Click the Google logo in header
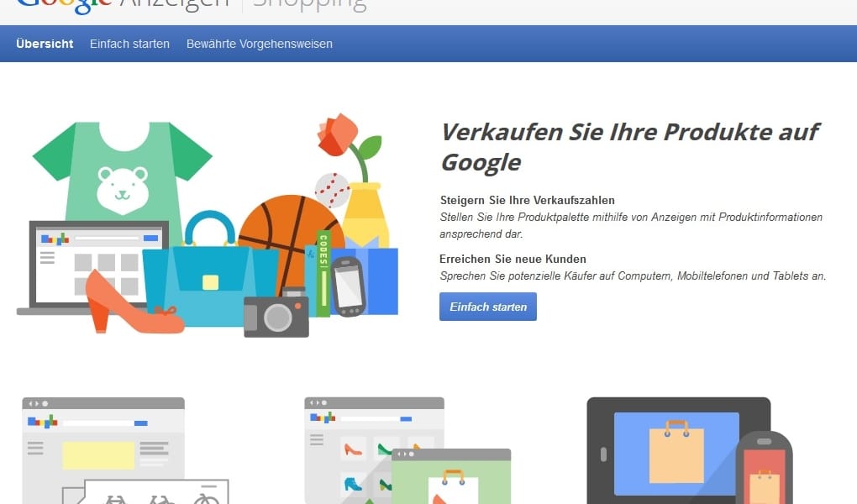Image resolution: width=857 pixels, height=504 pixels. point(64,6)
